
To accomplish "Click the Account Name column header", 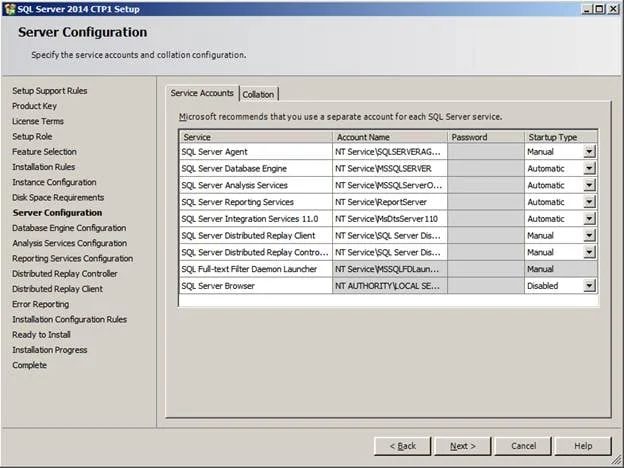I will tap(390, 137).
